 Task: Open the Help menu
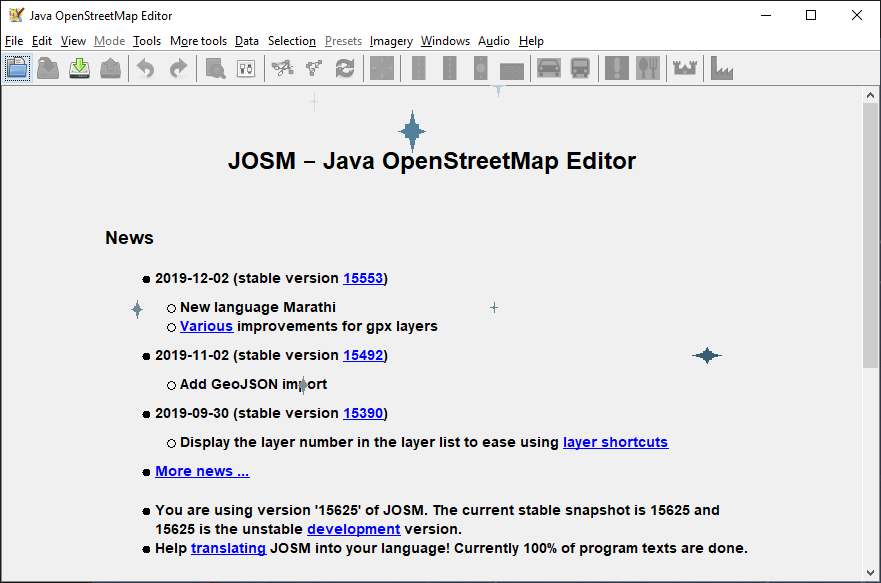pos(531,41)
